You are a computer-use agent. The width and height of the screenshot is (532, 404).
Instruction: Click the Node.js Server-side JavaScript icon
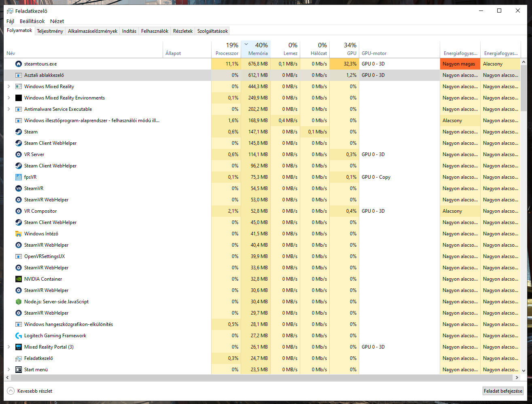(18, 302)
